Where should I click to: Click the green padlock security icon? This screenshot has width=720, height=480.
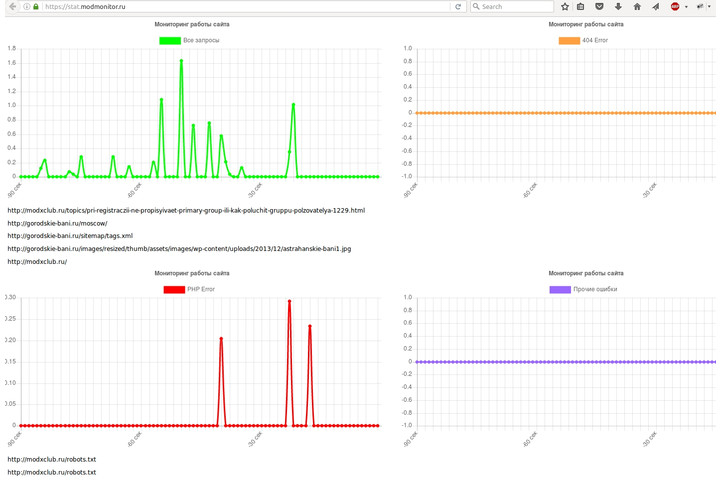[x=36, y=7]
